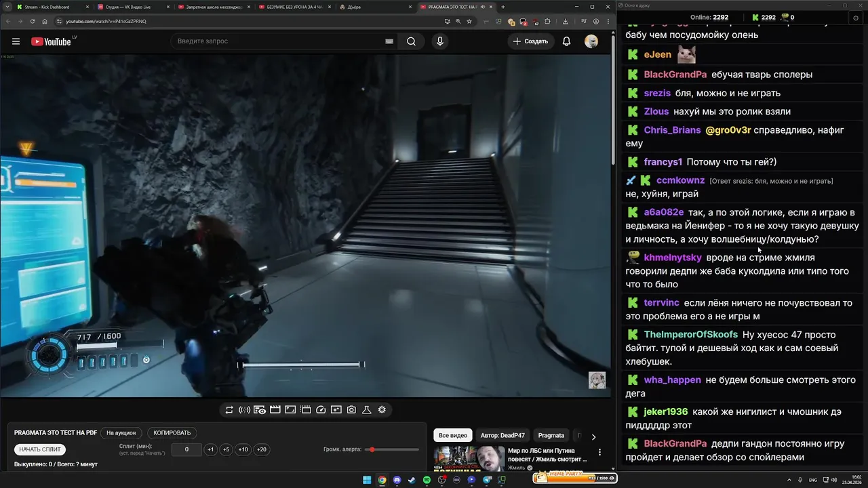
Task: Open Telegram from the taskbar
Action: pyautogui.click(x=486, y=480)
